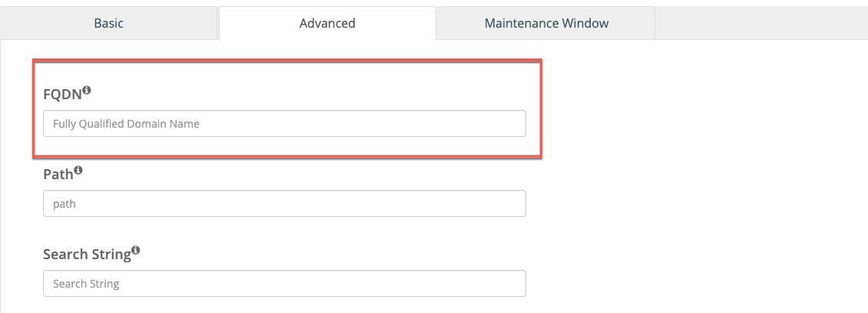Focus the Search String text field

[x=284, y=283]
